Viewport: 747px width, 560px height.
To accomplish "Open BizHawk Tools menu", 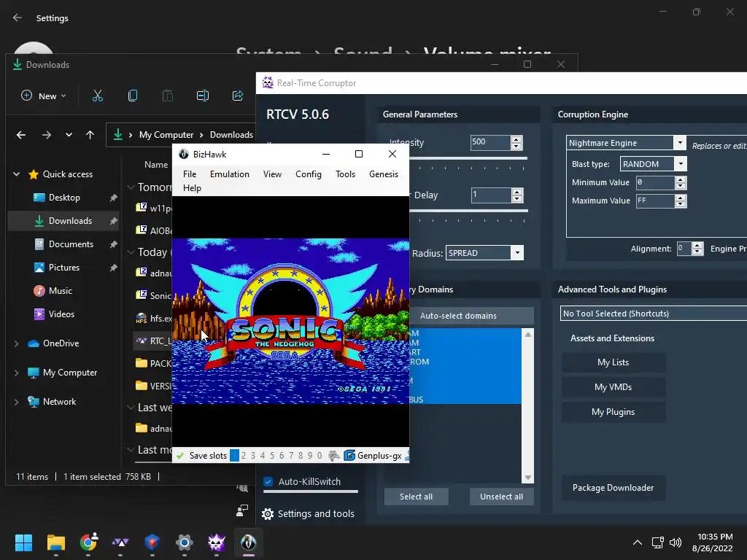I will pos(345,174).
